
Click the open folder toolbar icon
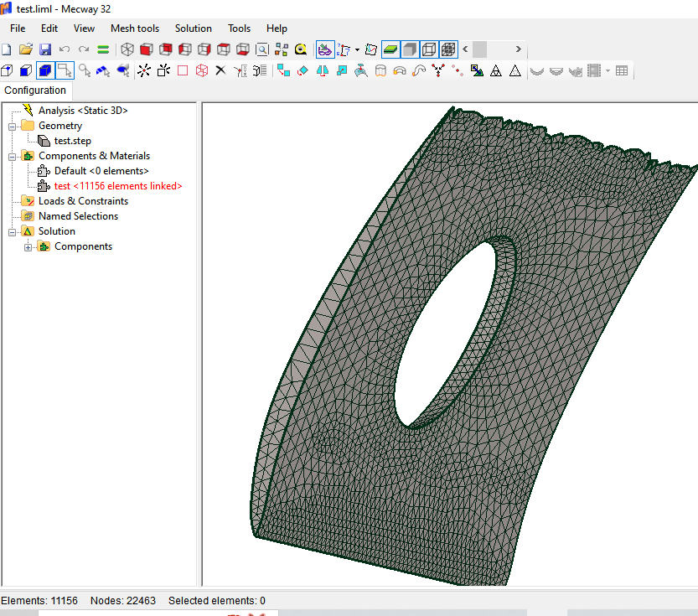click(26, 49)
